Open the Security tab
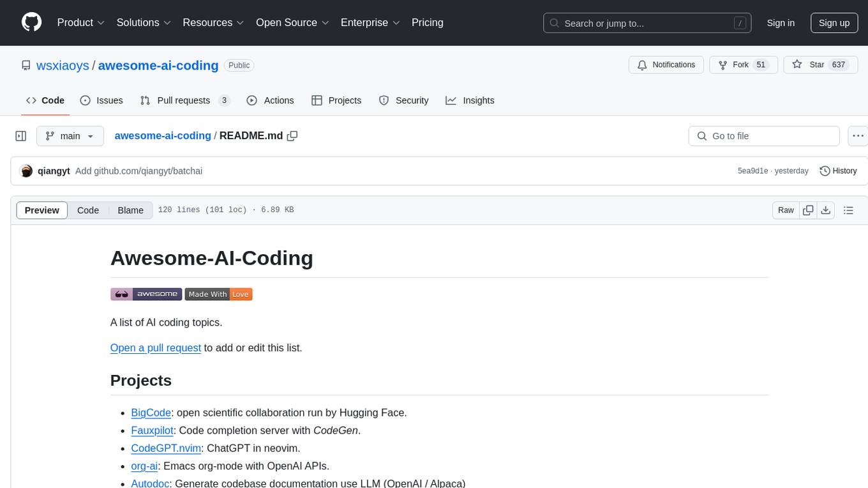The height and width of the screenshot is (488, 868). [x=403, y=100]
